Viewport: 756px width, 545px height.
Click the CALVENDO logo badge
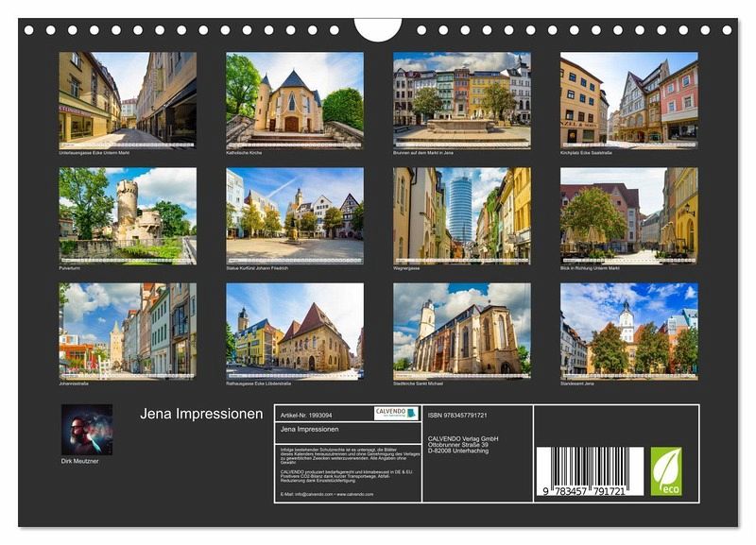(396, 413)
